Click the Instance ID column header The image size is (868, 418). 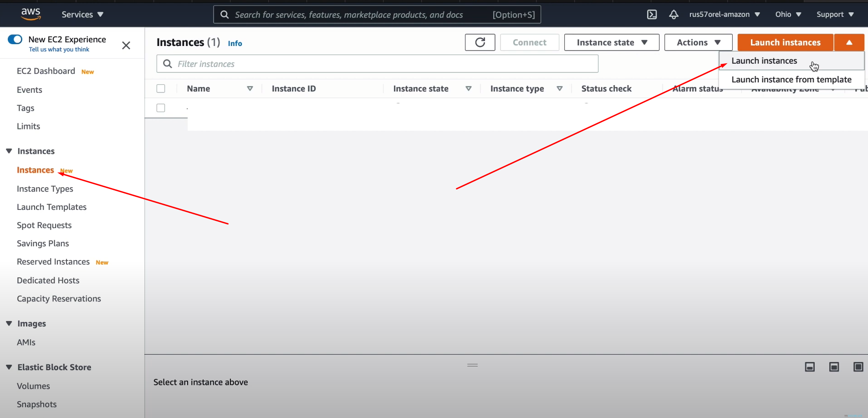point(294,89)
